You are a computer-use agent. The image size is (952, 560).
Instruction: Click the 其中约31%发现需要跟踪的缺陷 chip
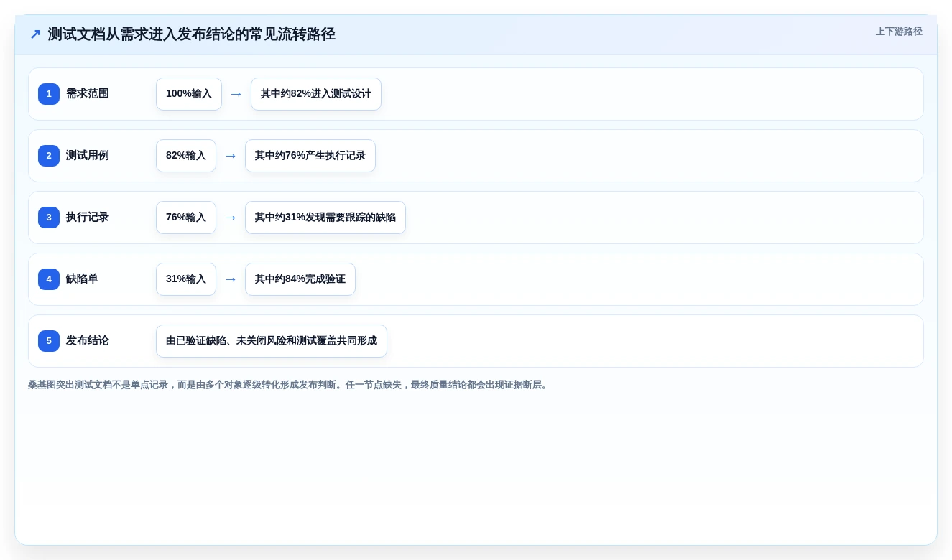click(x=325, y=218)
